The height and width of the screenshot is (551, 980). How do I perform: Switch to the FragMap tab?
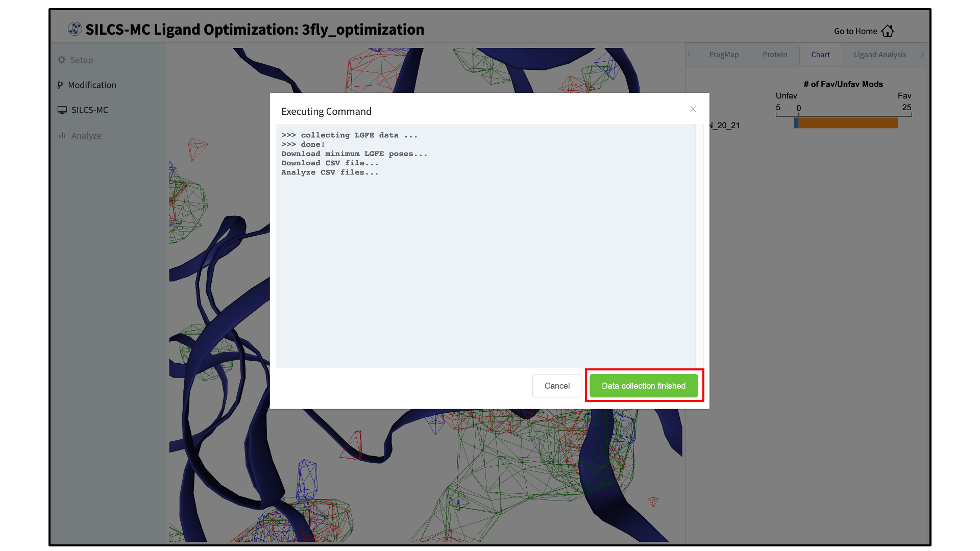click(x=724, y=55)
